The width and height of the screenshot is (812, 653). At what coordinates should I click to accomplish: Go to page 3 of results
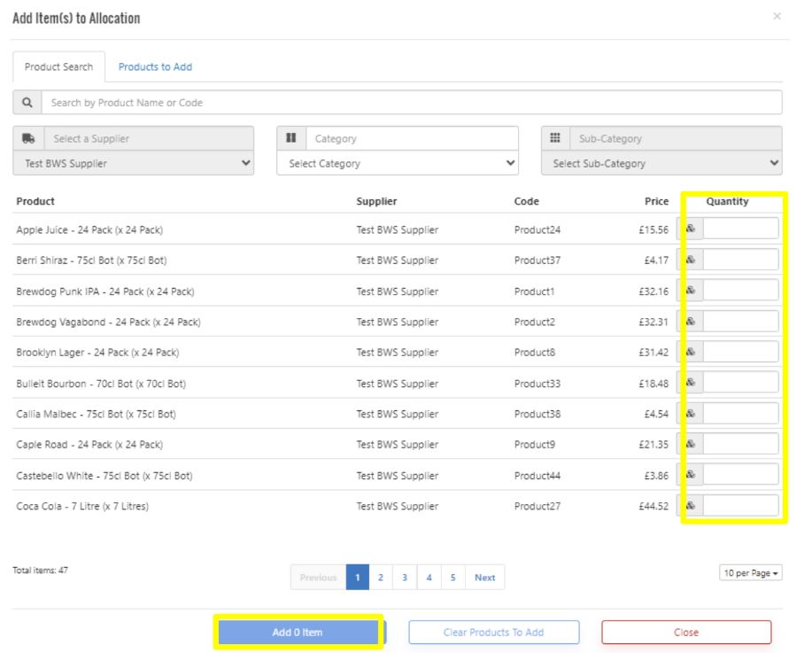pos(405,578)
